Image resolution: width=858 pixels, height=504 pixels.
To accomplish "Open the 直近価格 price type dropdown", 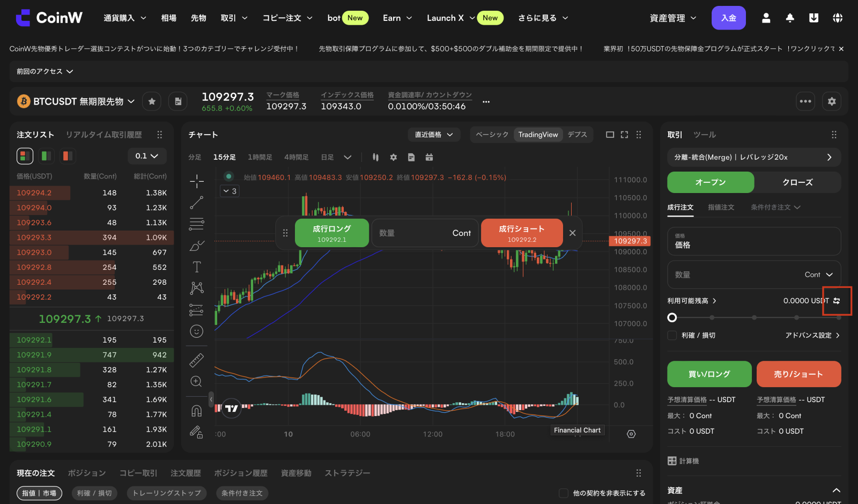I will pos(434,135).
